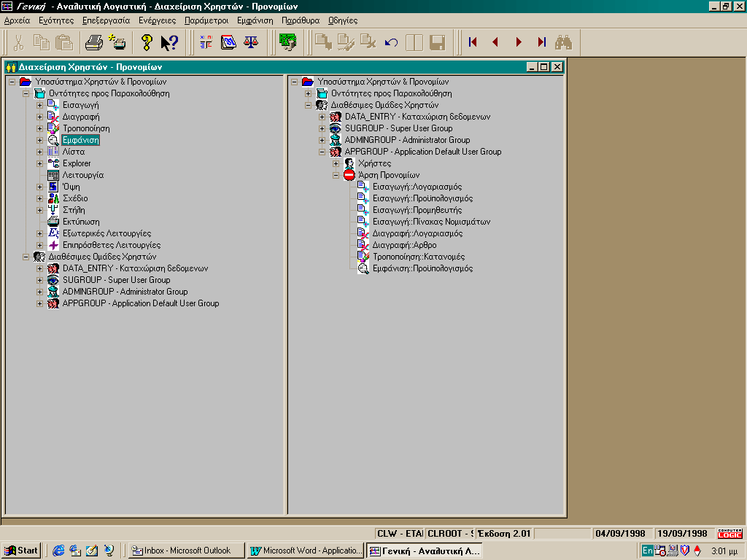The image size is (747, 560).
Task: Select Διαγραφή::Άρθρο in right tree
Action: click(404, 245)
